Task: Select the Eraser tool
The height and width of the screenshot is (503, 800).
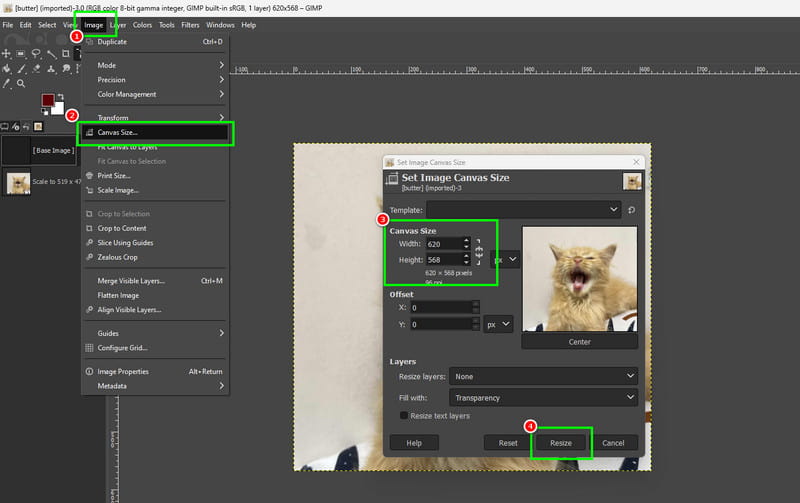Action: (x=36, y=68)
